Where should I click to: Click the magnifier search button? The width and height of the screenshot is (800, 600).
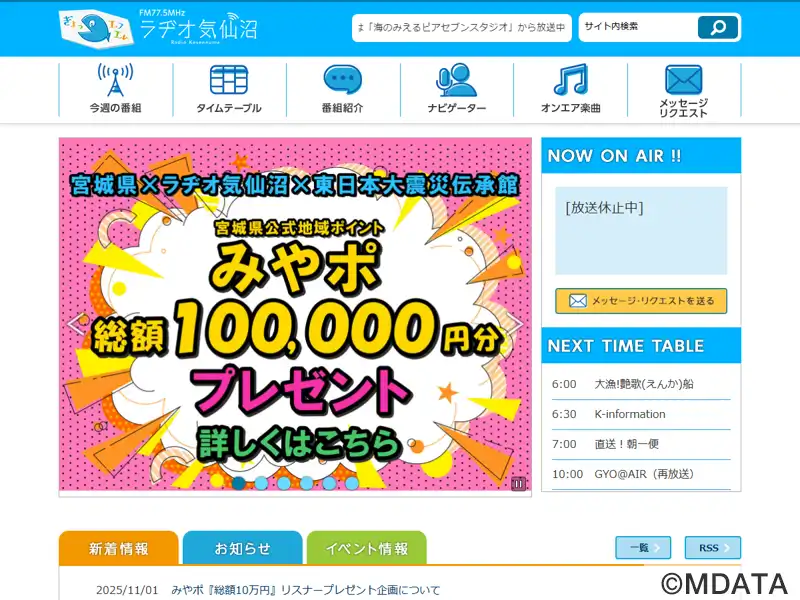(718, 27)
